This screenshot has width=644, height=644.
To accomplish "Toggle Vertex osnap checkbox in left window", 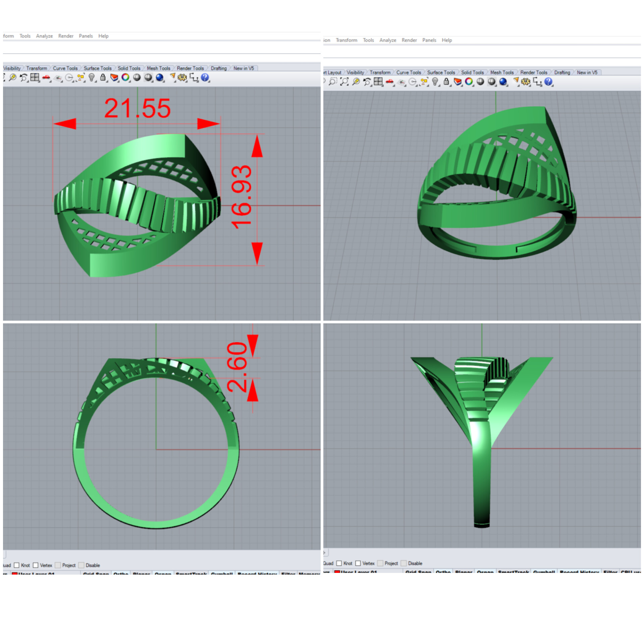I will tap(36, 565).
